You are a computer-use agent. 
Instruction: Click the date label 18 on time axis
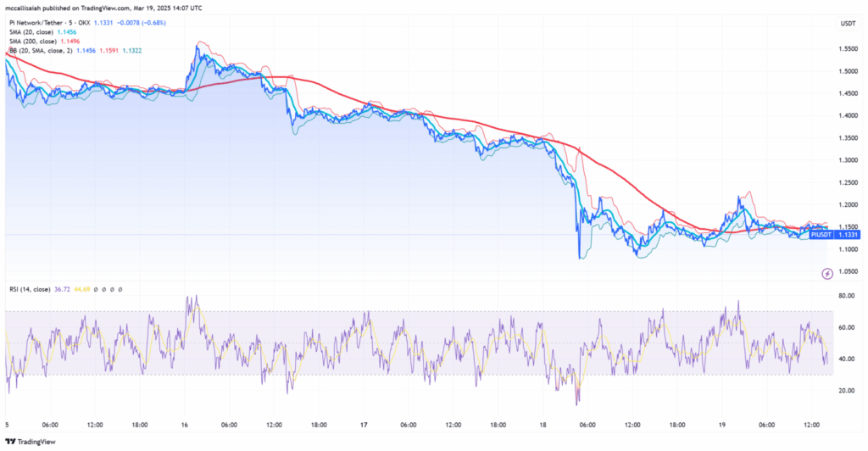coord(542,424)
